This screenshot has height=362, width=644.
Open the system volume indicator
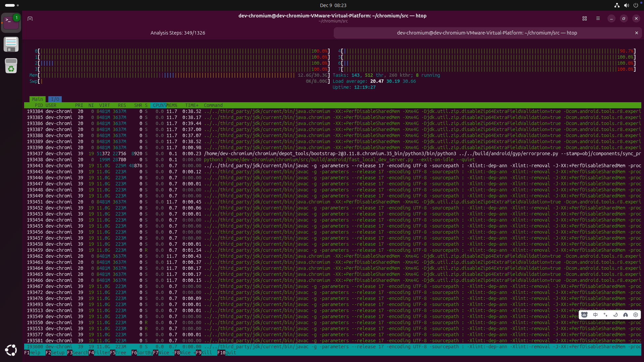coord(626,5)
